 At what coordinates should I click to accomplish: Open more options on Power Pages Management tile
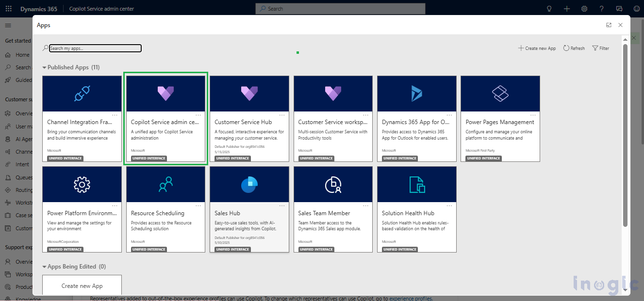533,115
